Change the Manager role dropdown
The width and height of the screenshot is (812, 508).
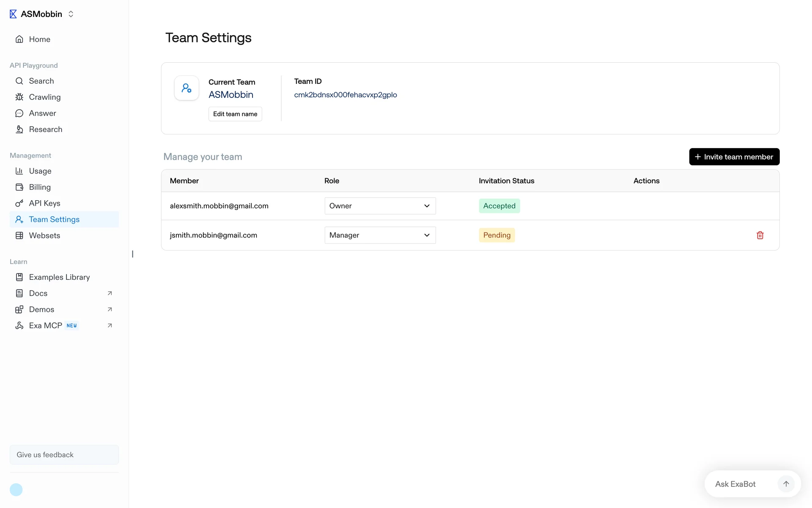point(380,235)
